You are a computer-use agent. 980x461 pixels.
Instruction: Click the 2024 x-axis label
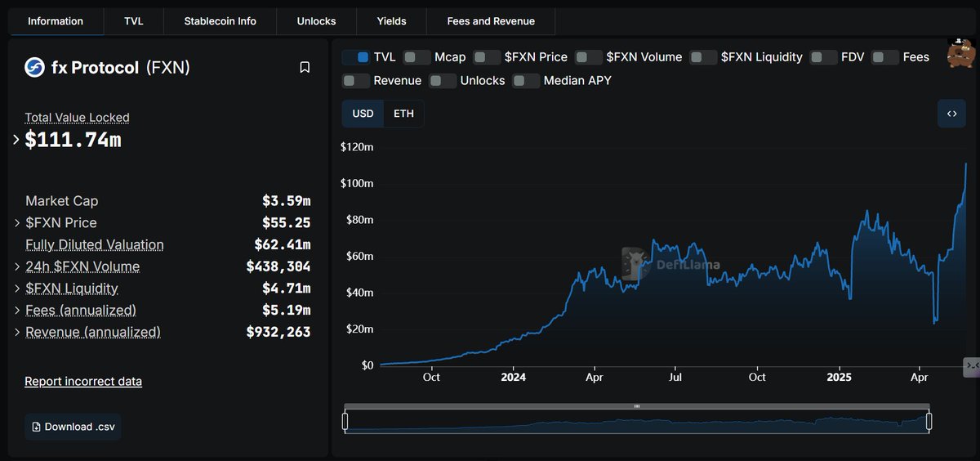coord(513,378)
